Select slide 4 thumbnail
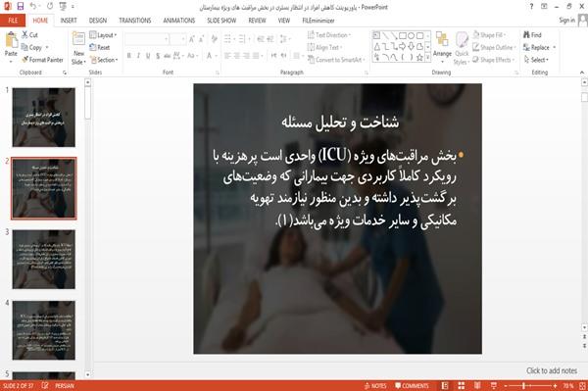Image resolution: width=588 pixels, height=391 pixels. 44,330
